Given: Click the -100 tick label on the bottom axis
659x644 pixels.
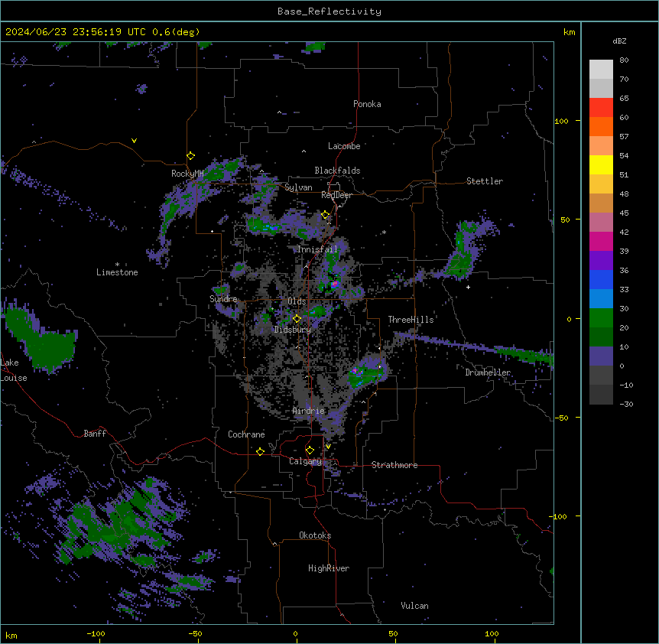Looking at the screenshot, I should 96,633.
